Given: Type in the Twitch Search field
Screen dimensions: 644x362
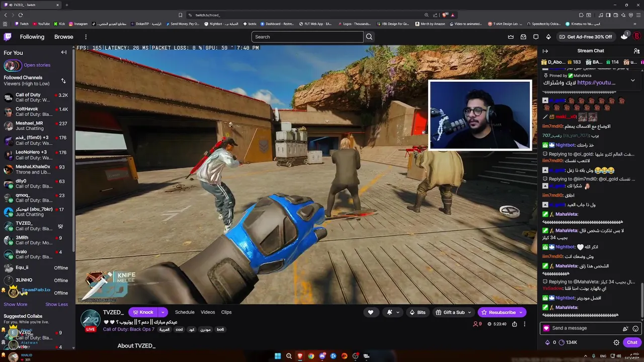Looking at the screenshot, I should coord(307,37).
